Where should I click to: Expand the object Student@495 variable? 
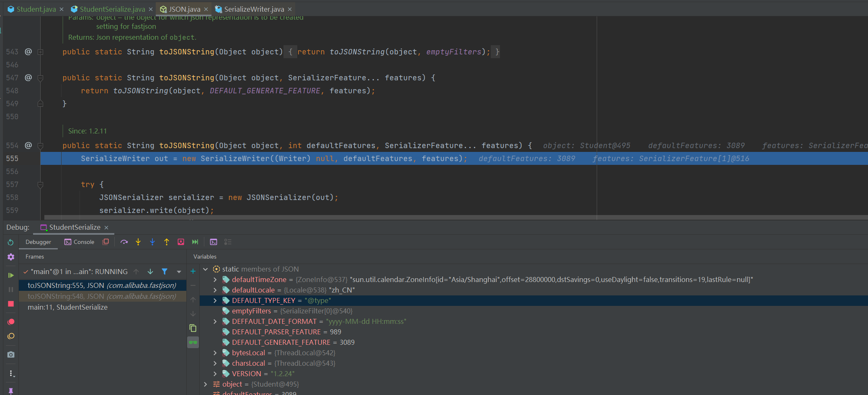(x=206, y=384)
